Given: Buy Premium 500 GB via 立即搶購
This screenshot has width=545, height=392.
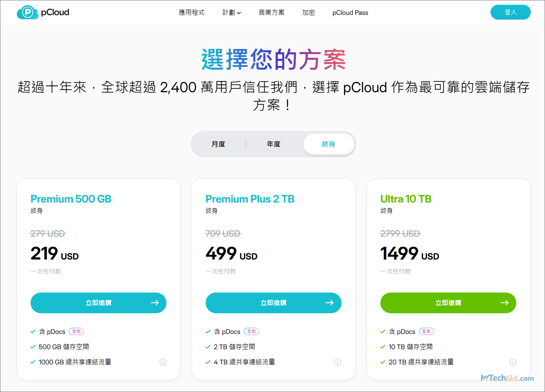Looking at the screenshot, I should point(98,303).
